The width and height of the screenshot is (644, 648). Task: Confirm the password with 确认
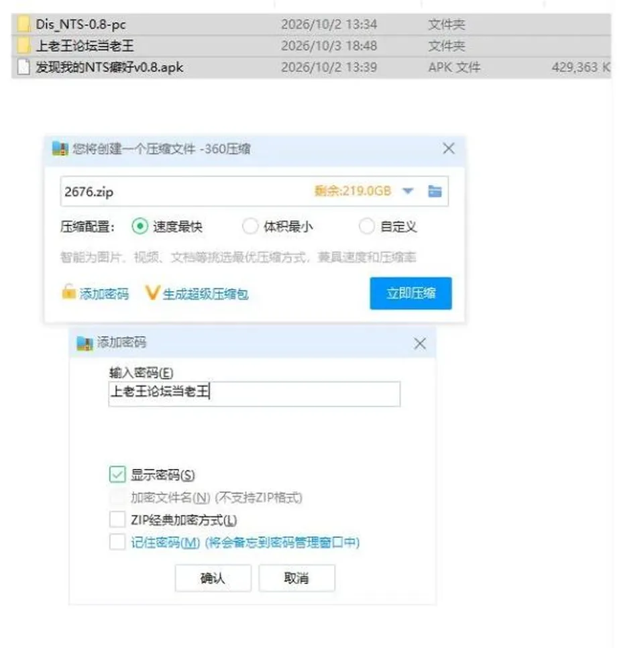coord(213,578)
